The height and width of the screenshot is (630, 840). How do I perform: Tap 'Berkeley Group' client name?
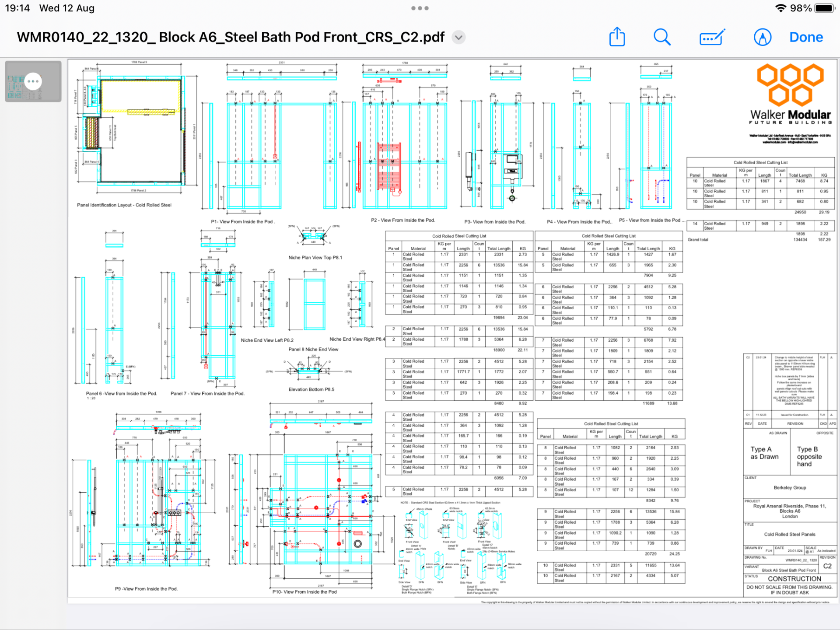point(790,487)
